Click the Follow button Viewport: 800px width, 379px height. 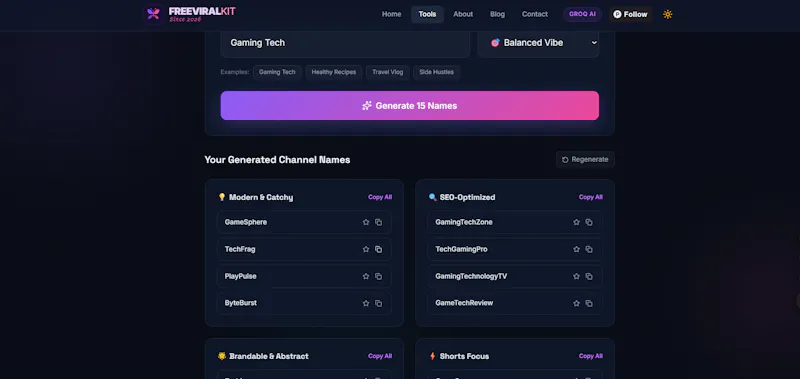click(x=630, y=14)
